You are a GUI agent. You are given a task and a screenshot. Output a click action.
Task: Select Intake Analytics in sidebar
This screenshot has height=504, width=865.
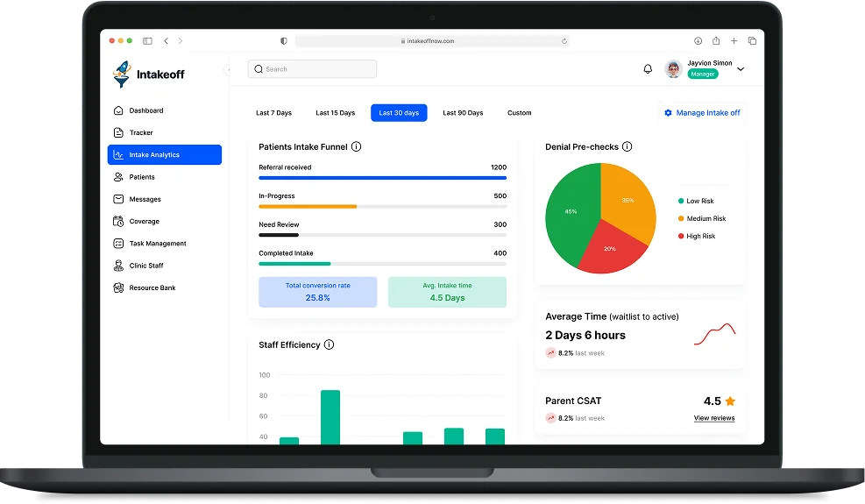[165, 154]
